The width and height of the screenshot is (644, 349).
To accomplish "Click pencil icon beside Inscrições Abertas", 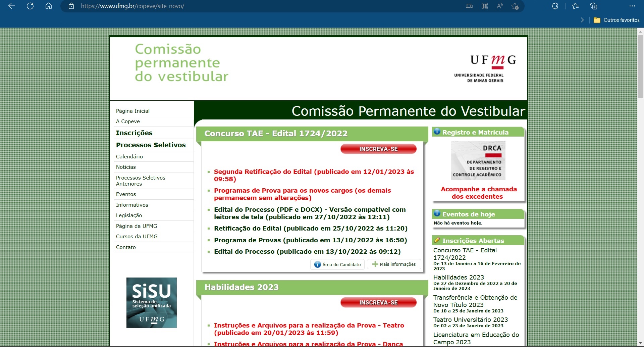I will point(437,240).
